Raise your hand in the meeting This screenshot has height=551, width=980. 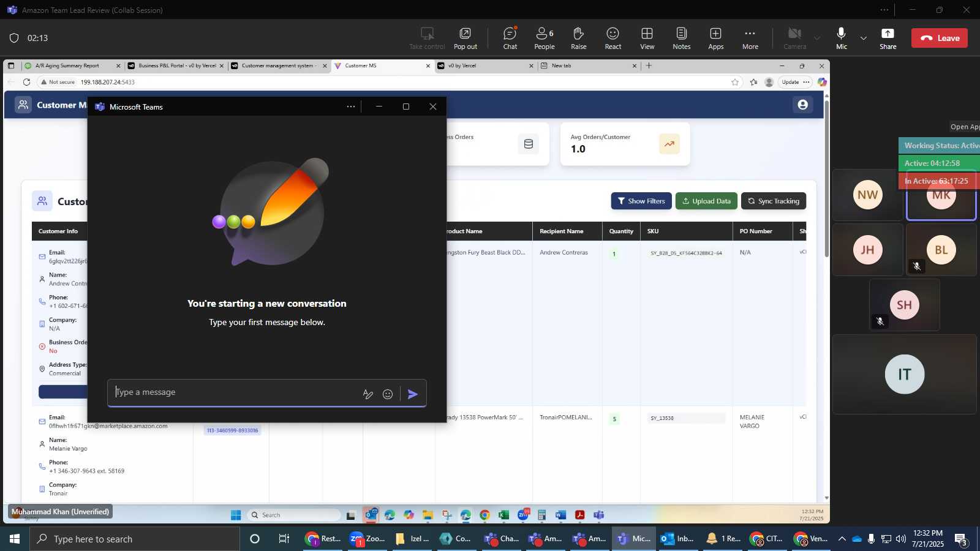coord(578,38)
